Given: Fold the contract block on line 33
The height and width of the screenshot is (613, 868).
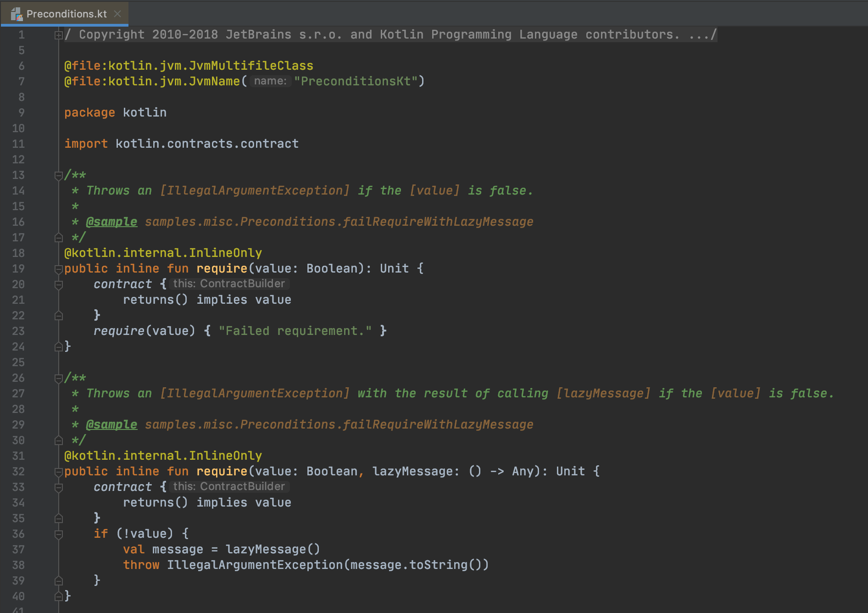Looking at the screenshot, I should point(58,487).
